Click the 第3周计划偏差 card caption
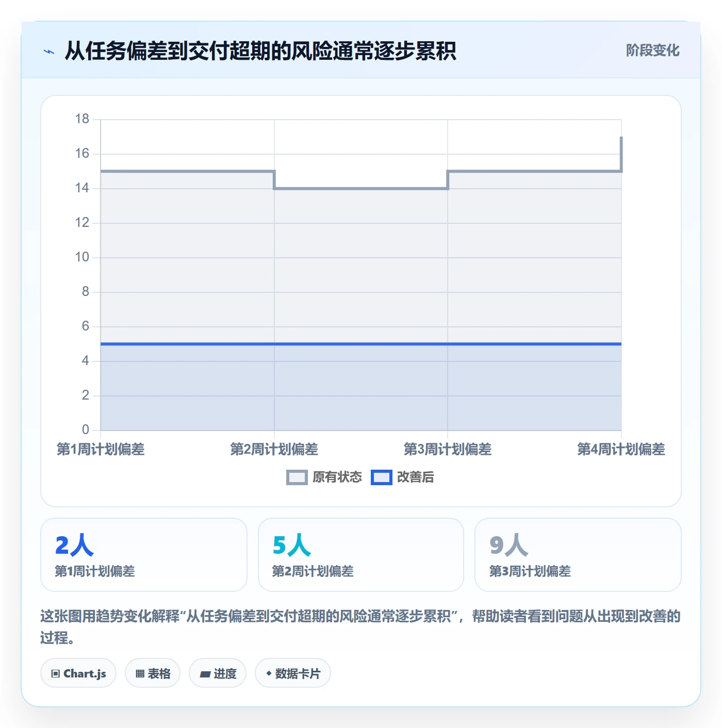Screen dimensions: 722x728 point(530,571)
